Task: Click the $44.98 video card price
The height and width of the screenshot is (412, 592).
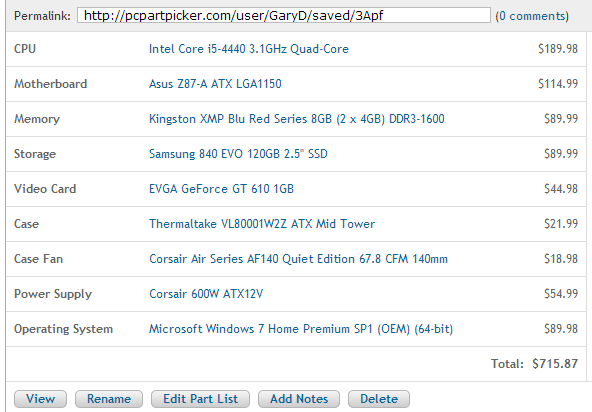Action: (x=561, y=188)
